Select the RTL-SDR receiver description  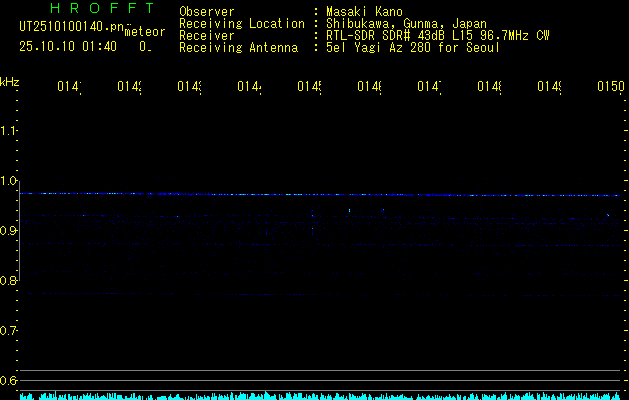coord(437,35)
